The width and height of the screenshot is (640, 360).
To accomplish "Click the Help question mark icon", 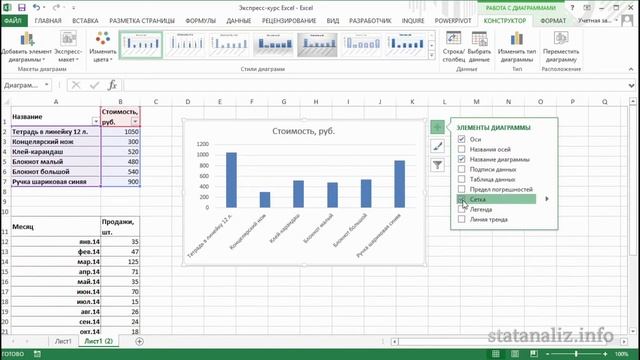I will 572,8.
